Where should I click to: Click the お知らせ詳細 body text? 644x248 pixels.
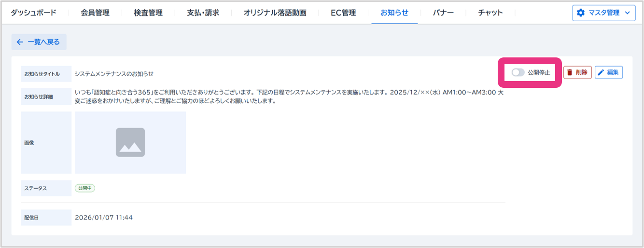[289, 96]
